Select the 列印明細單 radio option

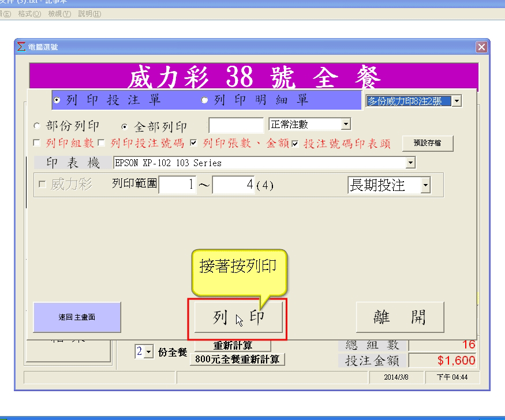[204, 100]
